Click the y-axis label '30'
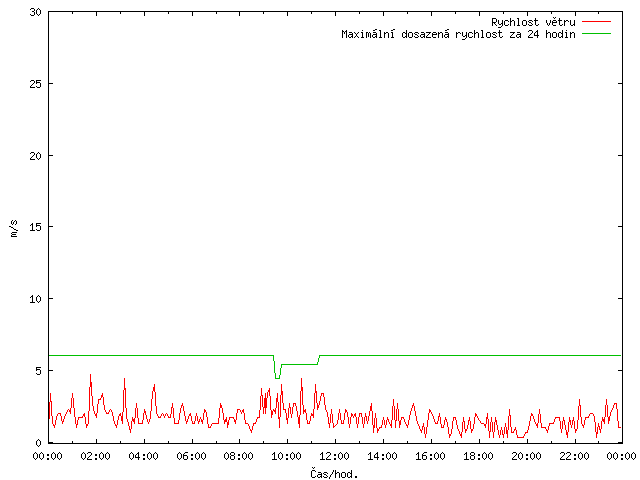This screenshot has height=480, width=640. point(36,12)
